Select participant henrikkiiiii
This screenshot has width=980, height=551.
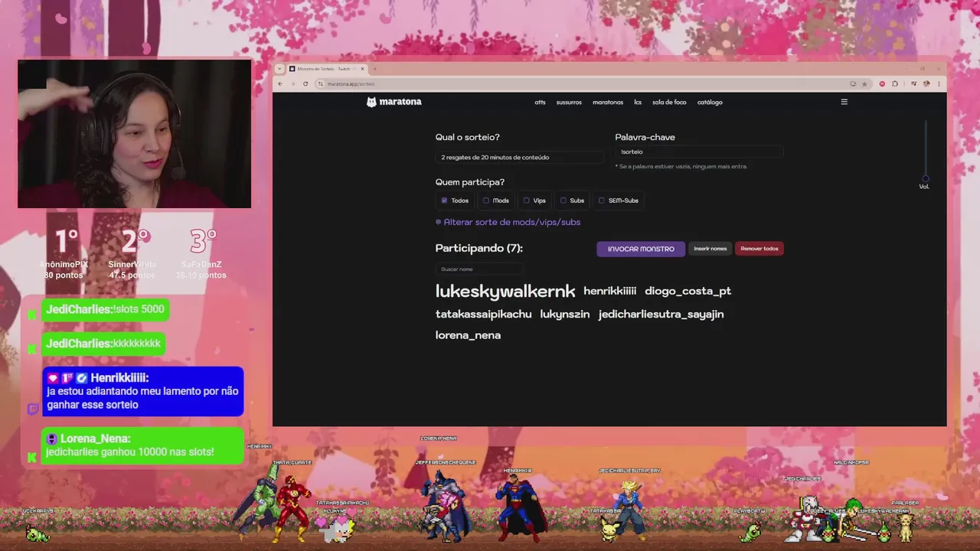(609, 291)
